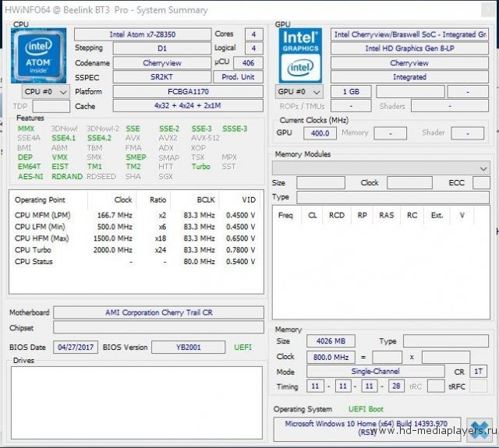Select the CPU LFM (Min) row
The image size is (499, 448).
coord(135,227)
